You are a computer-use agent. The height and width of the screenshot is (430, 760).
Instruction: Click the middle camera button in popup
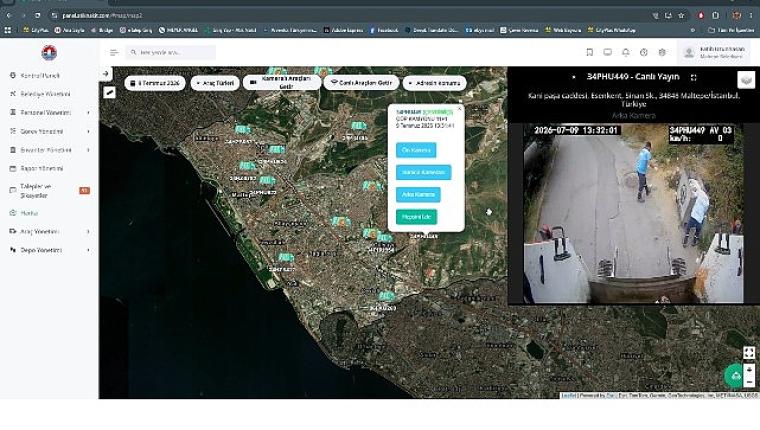[x=424, y=173]
